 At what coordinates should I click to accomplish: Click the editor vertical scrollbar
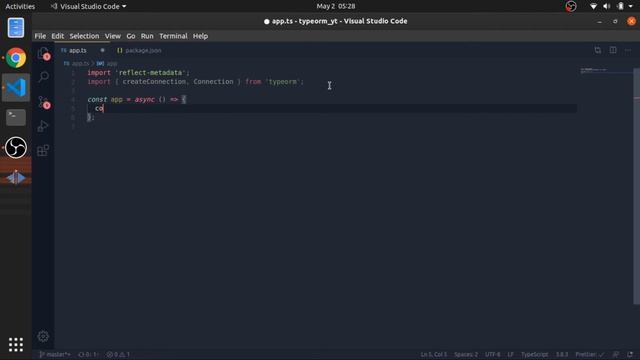(636, 186)
